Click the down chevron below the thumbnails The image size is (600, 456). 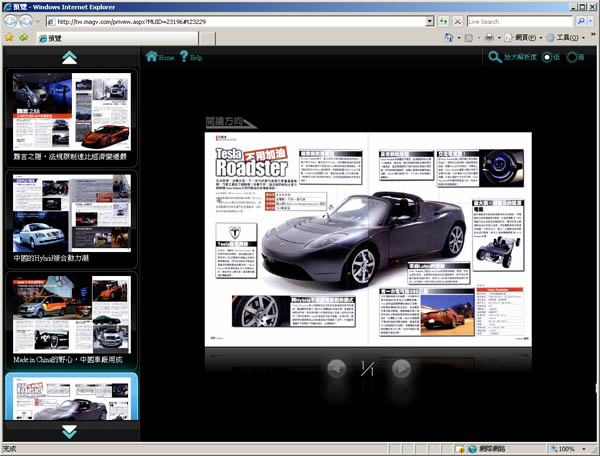click(69, 432)
